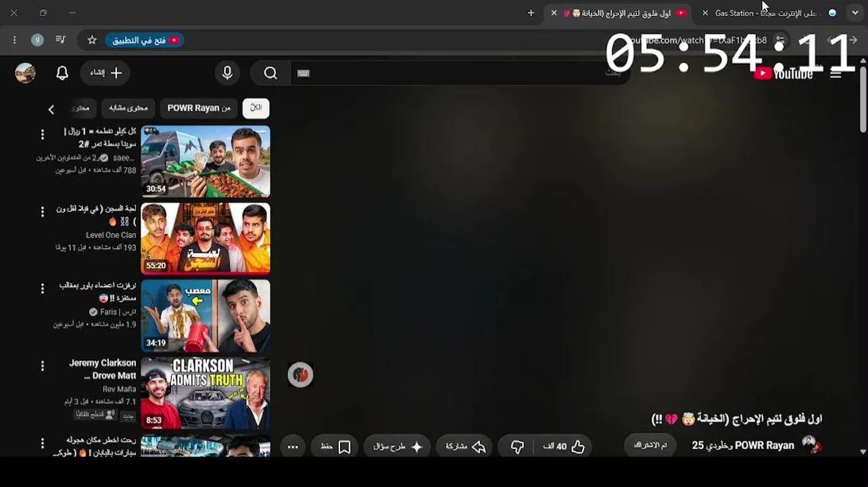The image size is (868, 487).
Task: Open the on-screen keyboard in search box
Action: pos(304,73)
